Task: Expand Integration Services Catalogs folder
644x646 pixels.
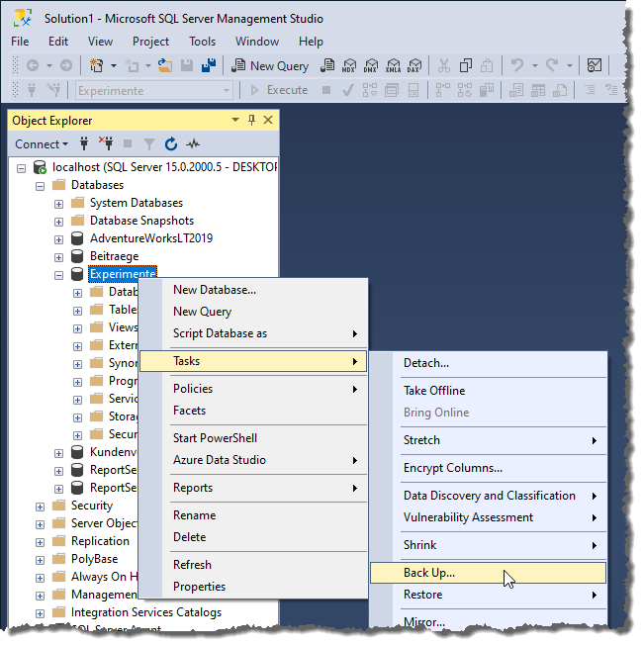Action: pos(40,614)
